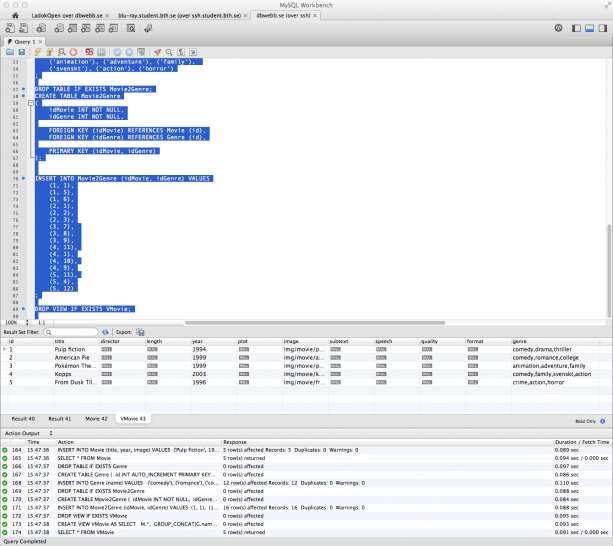Screen dimensions: 613x546
Task: Click the reconnect to DBMS icon
Action: pyautogui.click(x=148, y=28)
